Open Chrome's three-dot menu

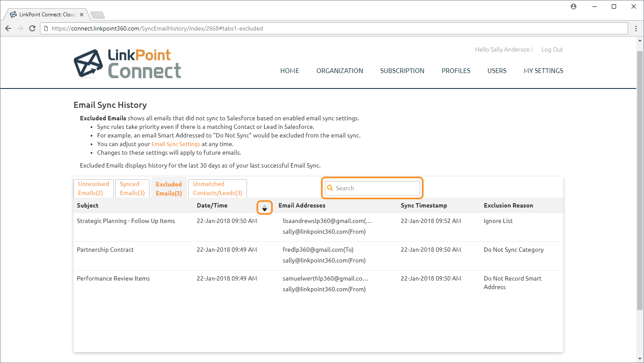pos(636,28)
